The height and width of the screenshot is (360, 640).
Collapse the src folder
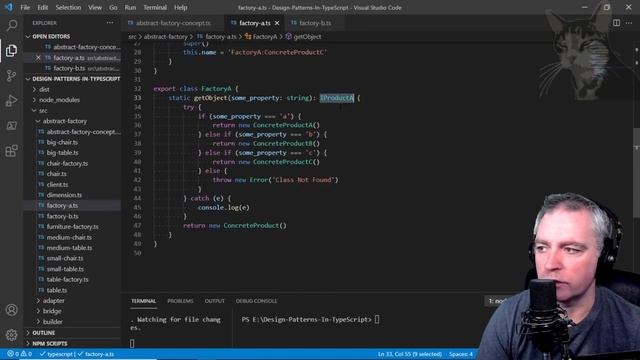point(72,111)
